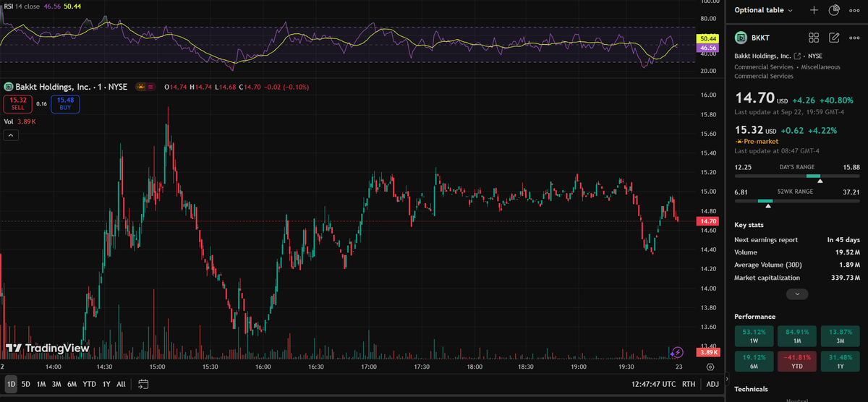Click Miscellaneous Commercial Services industry link
Screen dimensions: 868x402
(788, 72)
